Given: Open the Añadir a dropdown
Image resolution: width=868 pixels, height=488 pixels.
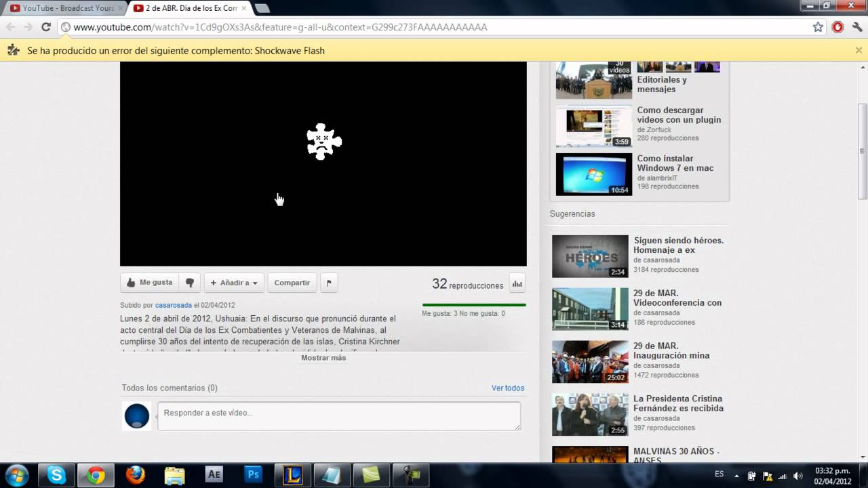Looking at the screenshot, I should (234, 283).
